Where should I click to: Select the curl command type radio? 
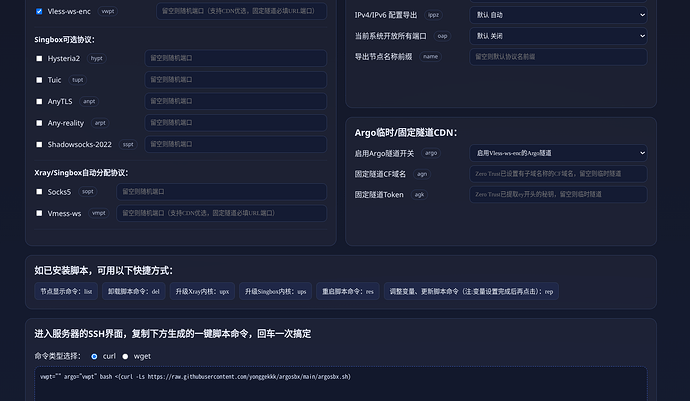pyautogui.click(x=94, y=357)
